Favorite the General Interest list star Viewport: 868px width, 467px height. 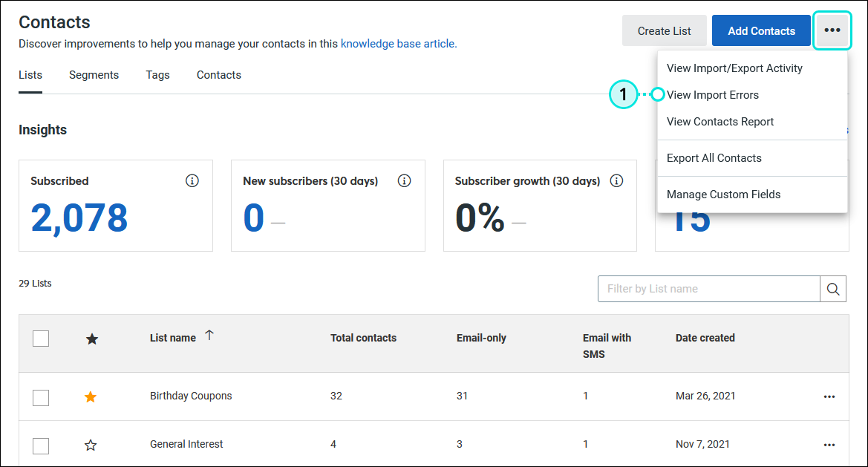click(91, 445)
